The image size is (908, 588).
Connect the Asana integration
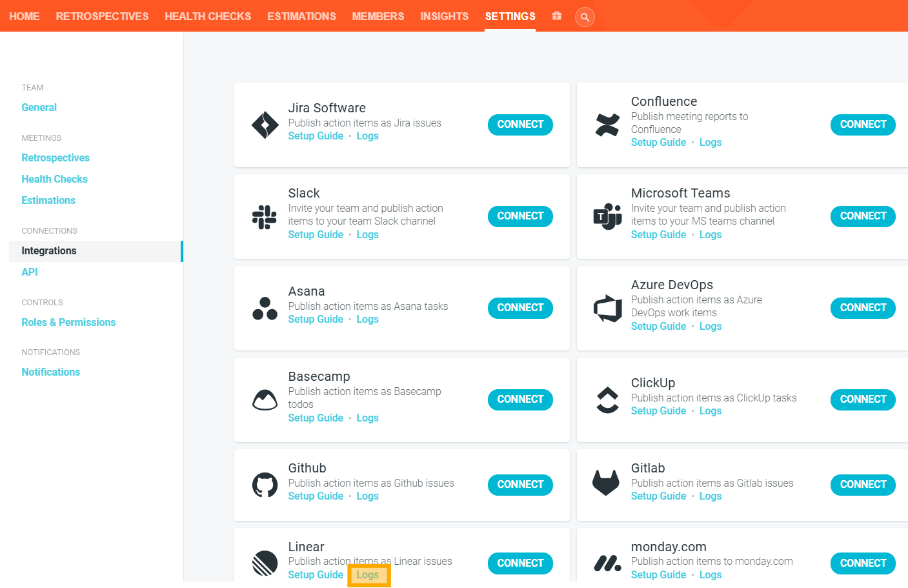click(520, 308)
